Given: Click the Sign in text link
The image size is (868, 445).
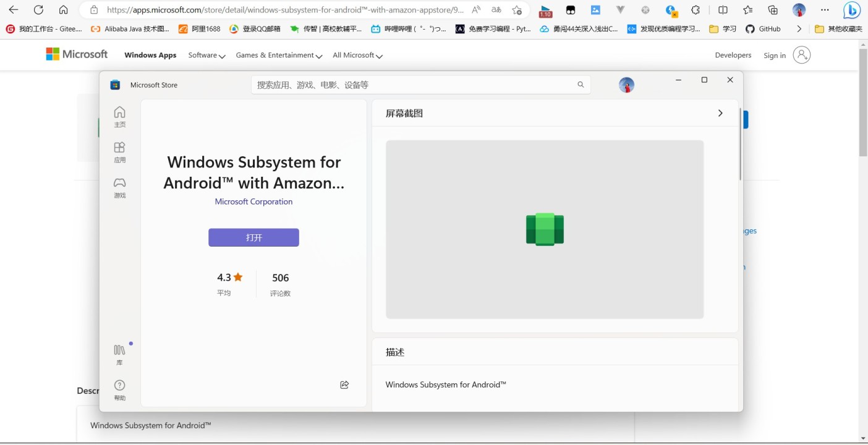Looking at the screenshot, I should (775, 55).
